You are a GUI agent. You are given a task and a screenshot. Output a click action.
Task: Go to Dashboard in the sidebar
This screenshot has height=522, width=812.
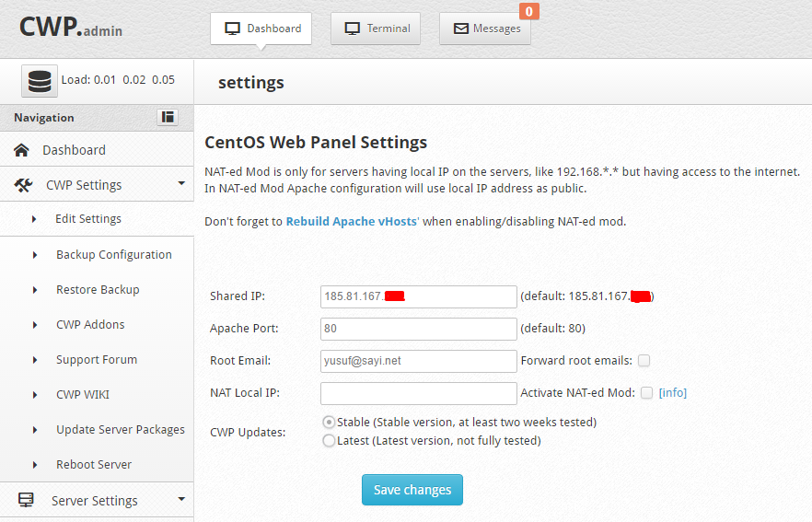74,150
